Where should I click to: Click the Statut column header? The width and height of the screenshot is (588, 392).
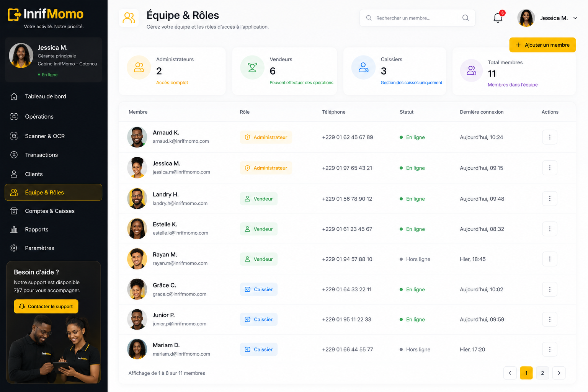point(407,112)
